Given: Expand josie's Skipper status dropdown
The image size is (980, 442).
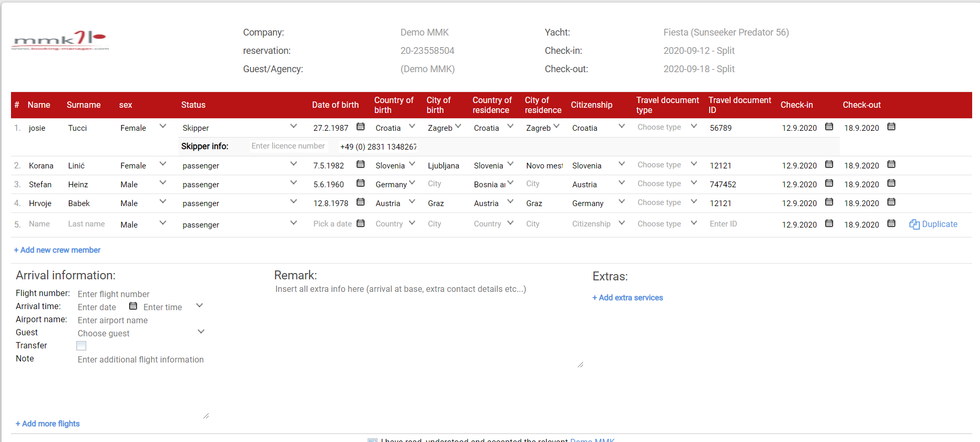Looking at the screenshot, I should (293, 127).
